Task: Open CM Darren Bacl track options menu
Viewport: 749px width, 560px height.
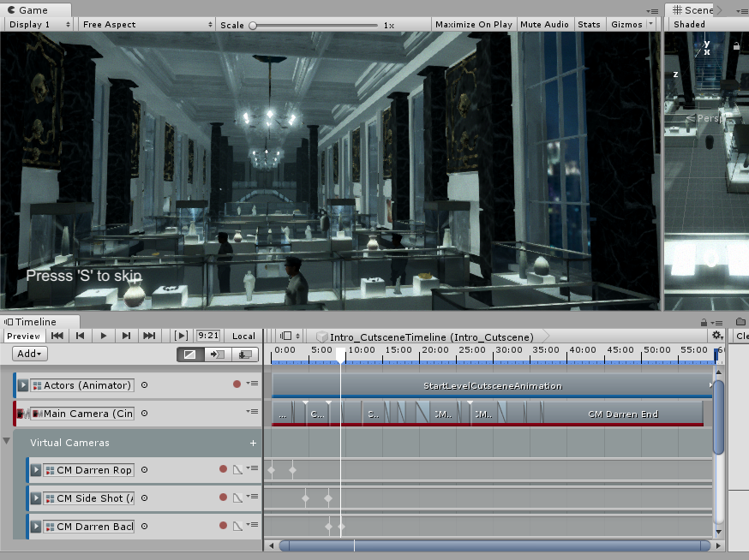Action: [x=252, y=525]
